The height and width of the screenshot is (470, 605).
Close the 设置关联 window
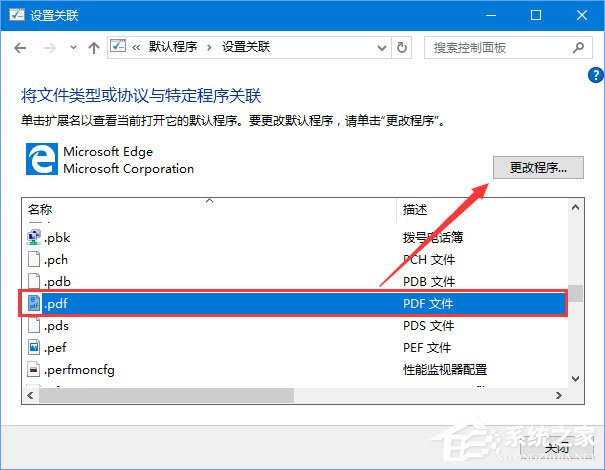581,15
